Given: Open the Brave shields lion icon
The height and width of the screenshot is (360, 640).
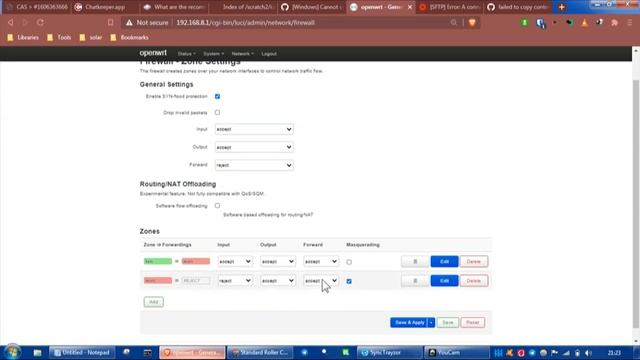Looking at the screenshot, I should [x=472, y=22].
